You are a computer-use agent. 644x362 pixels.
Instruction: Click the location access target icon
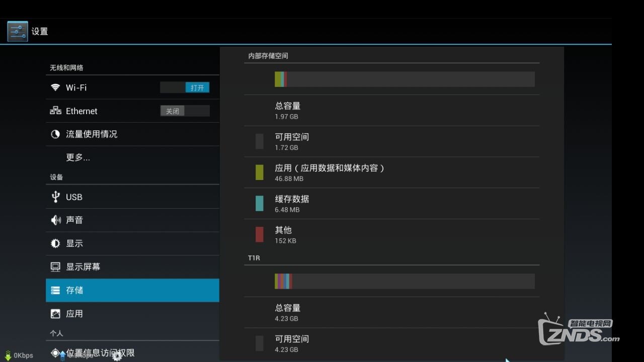click(55, 353)
